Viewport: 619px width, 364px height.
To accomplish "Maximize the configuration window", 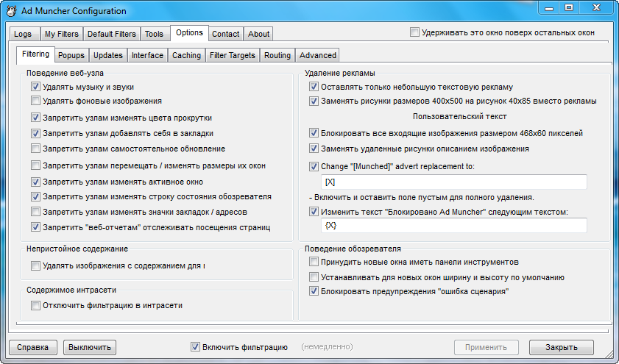I will 569,8.
